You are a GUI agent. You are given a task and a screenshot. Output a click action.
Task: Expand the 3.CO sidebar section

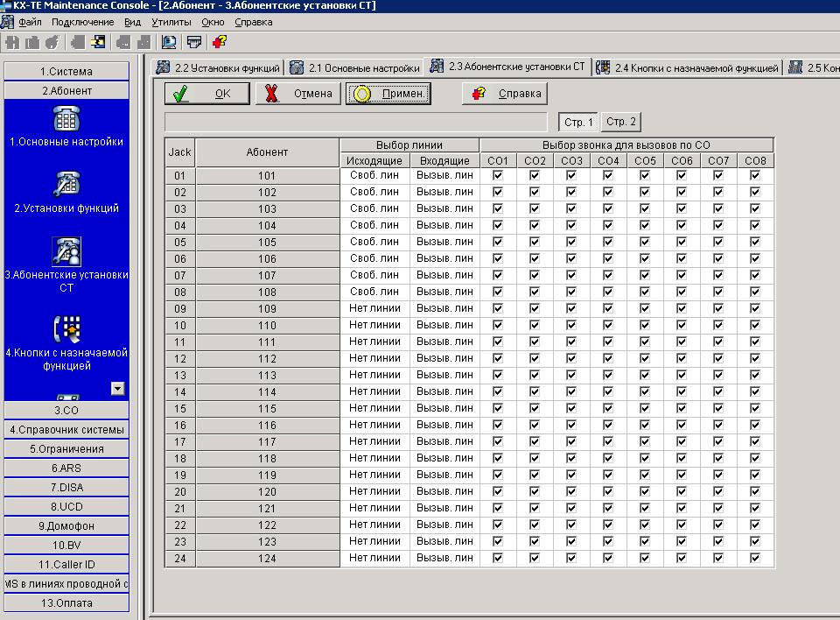66,411
